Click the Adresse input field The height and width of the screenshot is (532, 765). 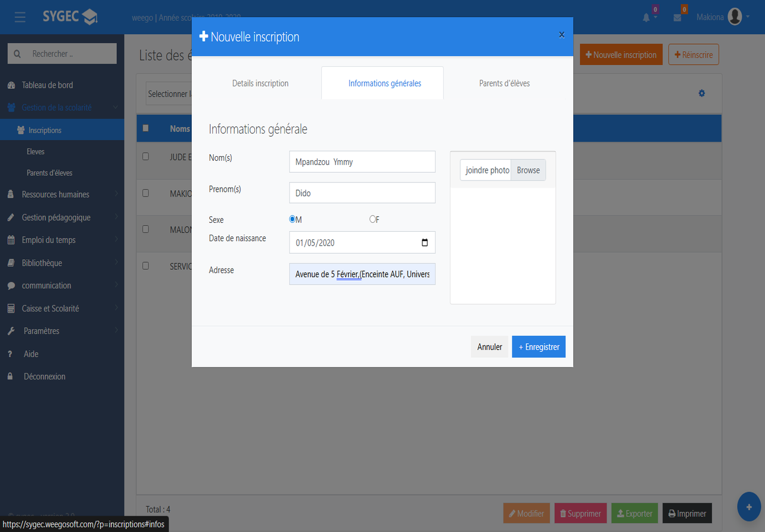[x=362, y=274]
